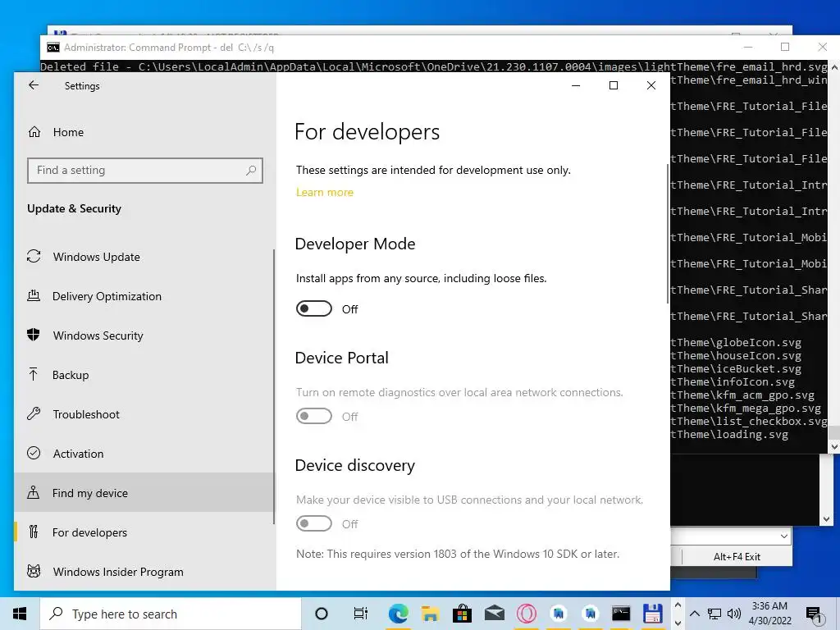Minimize the Command Prompt window
Image resolution: width=840 pixels, height=630 pixels.
748,47
